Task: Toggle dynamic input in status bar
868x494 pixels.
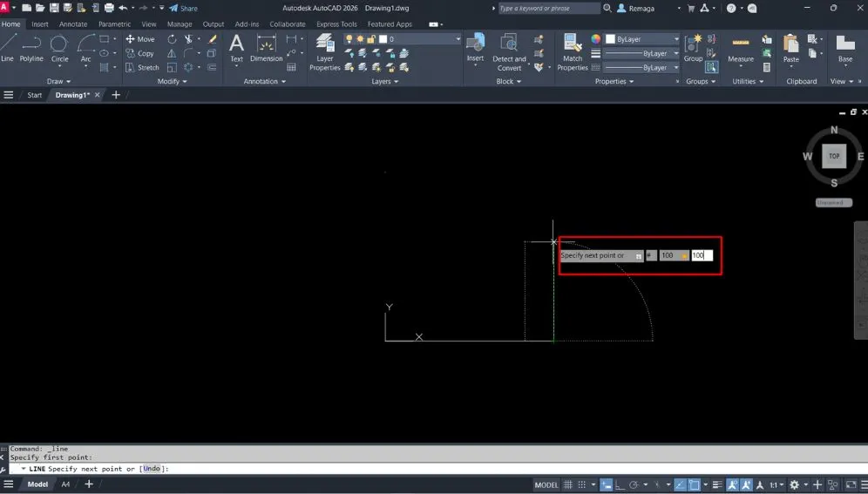Action: [607, 485]
